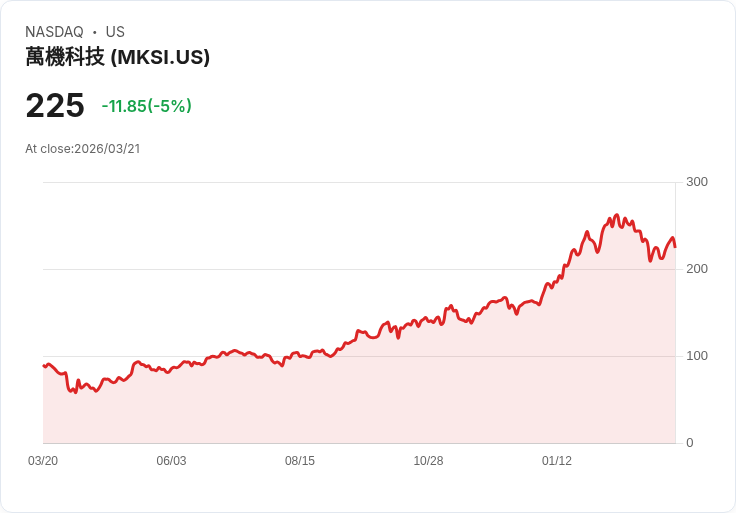Click the price change -11.85(-5%)
The width and height of the screenshot is (736, 513).
(146, 106)
